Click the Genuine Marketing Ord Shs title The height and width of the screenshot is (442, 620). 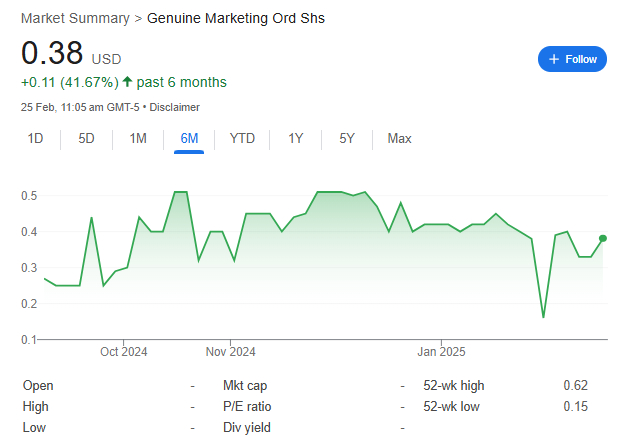click(236, 19)
